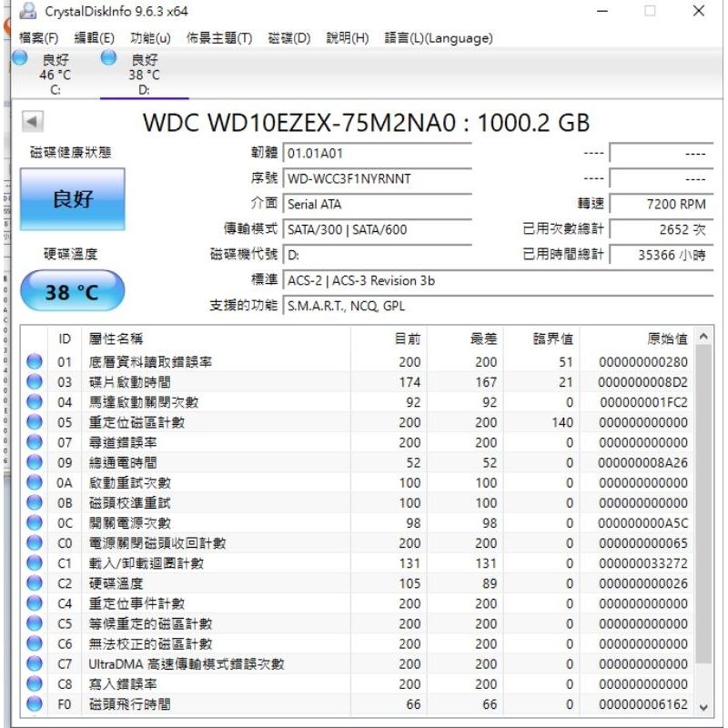Open the 磁碟(D) menu
Viewport: 728px width, 728px height.
(x=289, y=37)
